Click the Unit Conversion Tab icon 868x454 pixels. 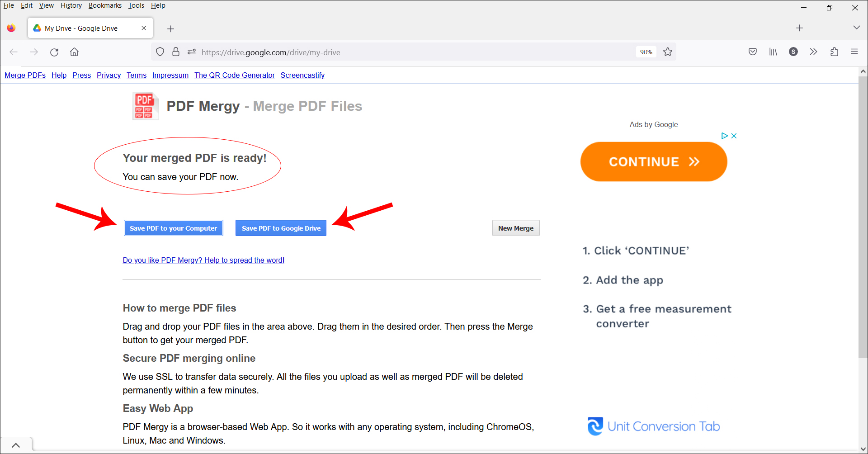tap(595, 426)
